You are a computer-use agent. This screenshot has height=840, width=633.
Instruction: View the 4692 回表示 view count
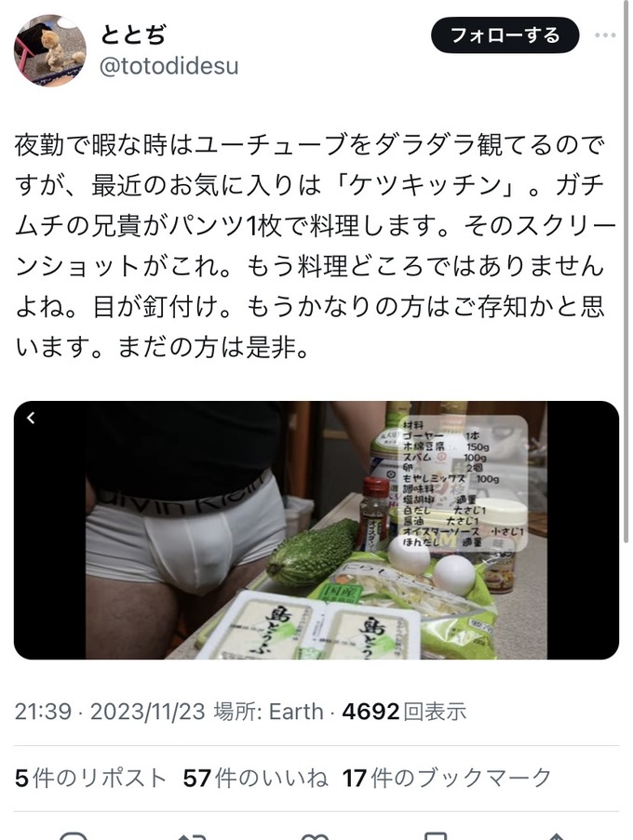pos(404,712)
